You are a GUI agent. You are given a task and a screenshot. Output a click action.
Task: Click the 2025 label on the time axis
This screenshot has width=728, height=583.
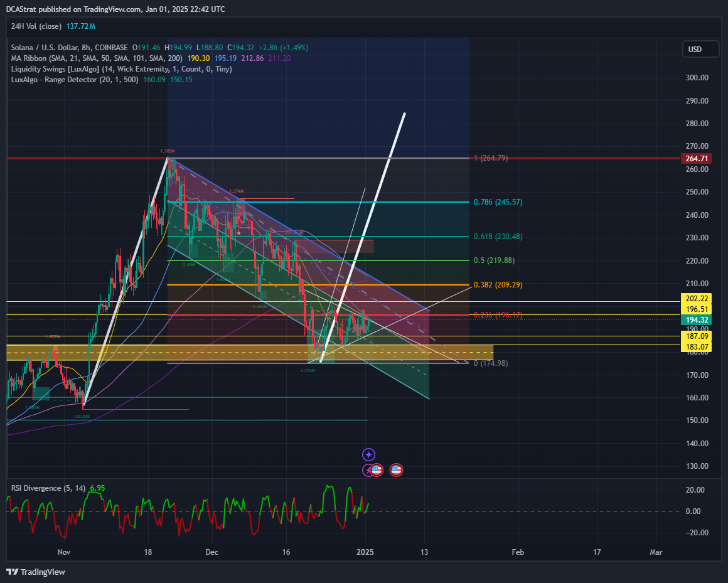pyautogui.click(x=365, y=552)
